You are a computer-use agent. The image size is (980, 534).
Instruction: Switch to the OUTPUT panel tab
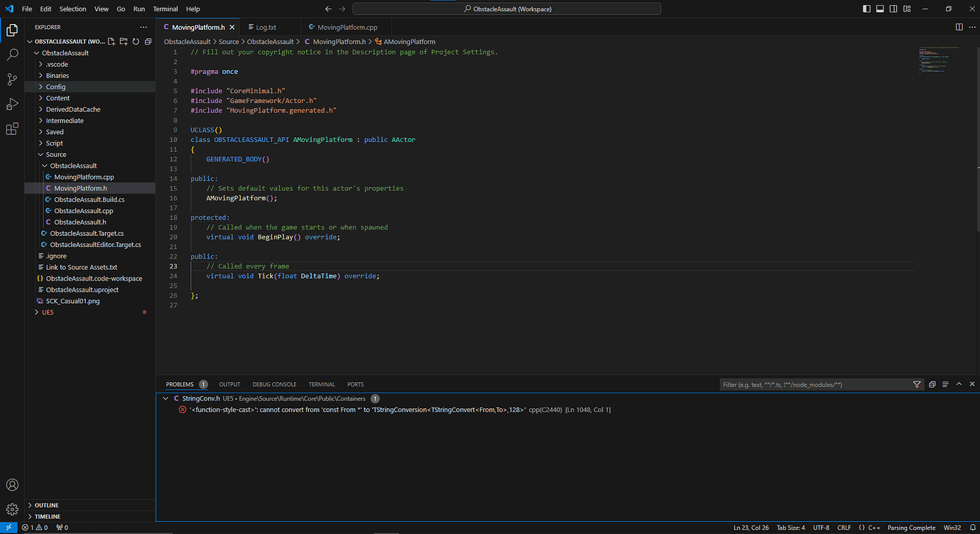229,384
